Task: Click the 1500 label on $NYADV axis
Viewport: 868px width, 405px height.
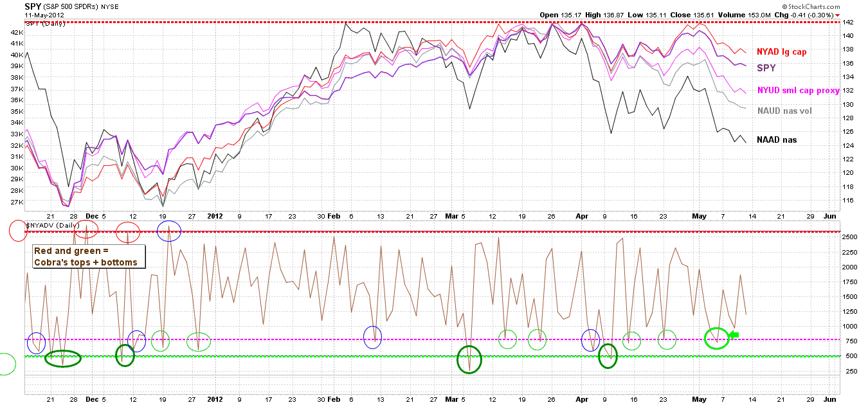Action: tap(850, 297)
